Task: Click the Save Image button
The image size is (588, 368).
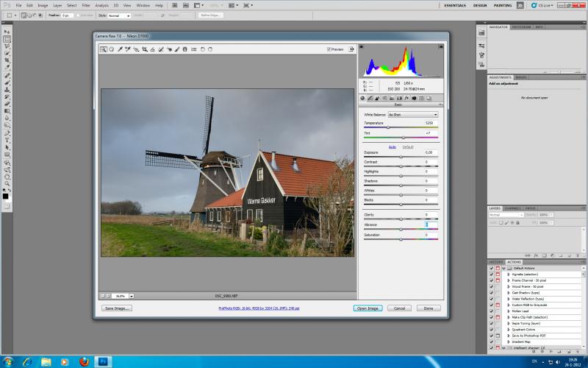Action: click(x=117, y=308)
